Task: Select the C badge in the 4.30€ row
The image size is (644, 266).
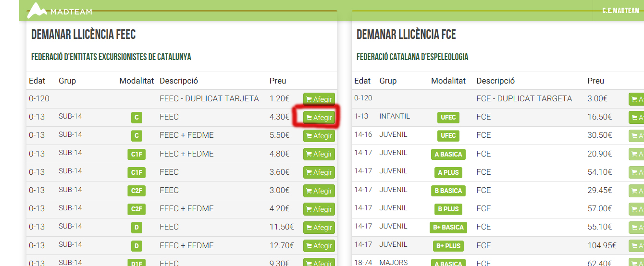Action: tap(137, 117)
